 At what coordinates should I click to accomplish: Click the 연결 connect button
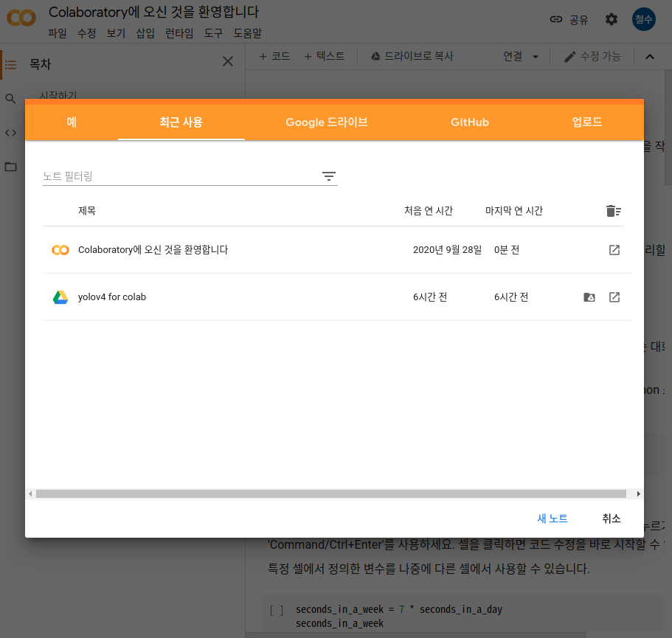point(513,56)
